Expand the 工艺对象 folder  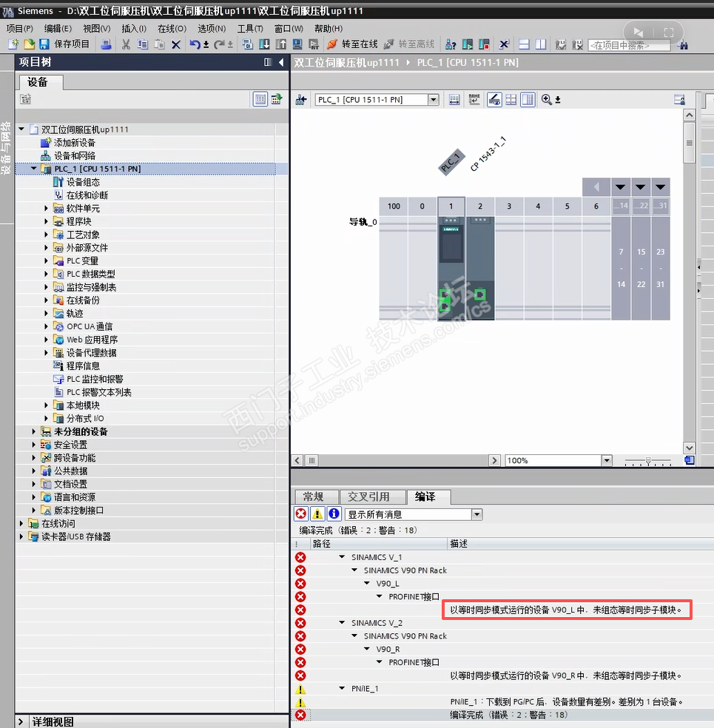46,235
